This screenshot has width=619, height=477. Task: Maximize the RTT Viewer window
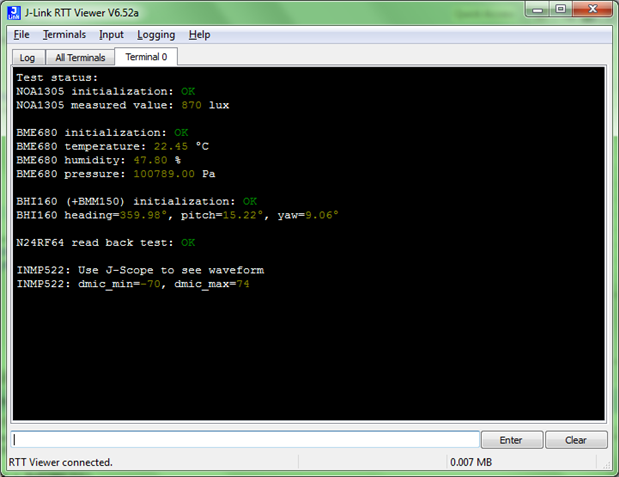click(561, 9)
